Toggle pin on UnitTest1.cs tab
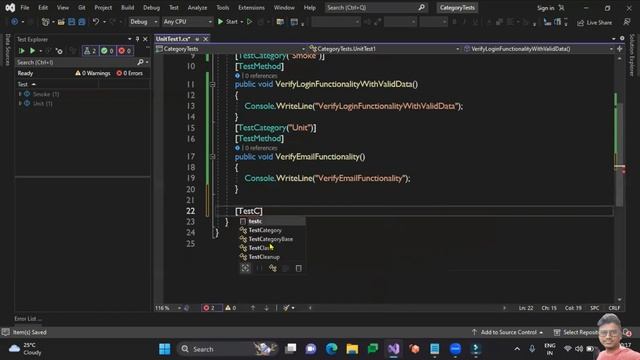 197,39
